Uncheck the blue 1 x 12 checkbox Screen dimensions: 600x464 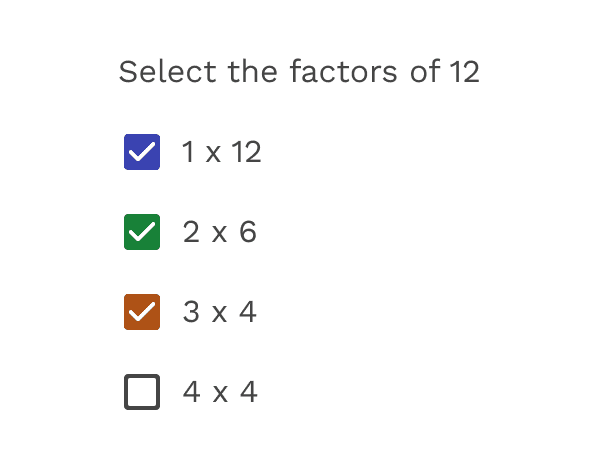142,152
